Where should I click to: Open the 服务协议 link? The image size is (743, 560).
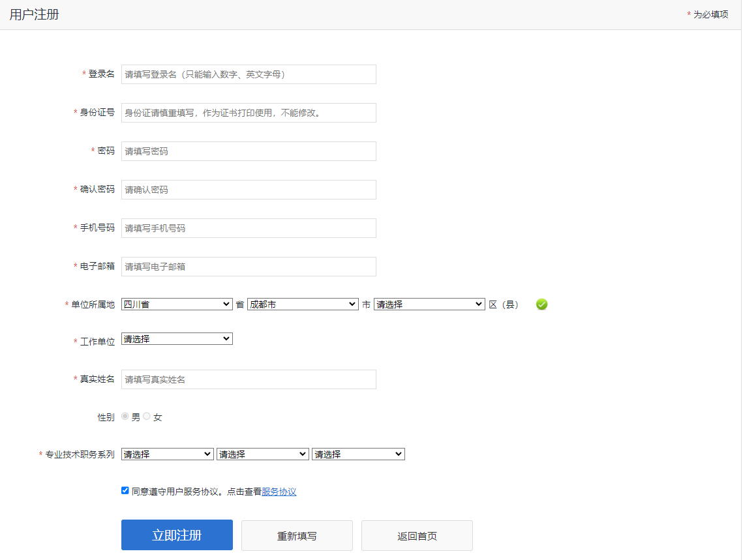279,492
